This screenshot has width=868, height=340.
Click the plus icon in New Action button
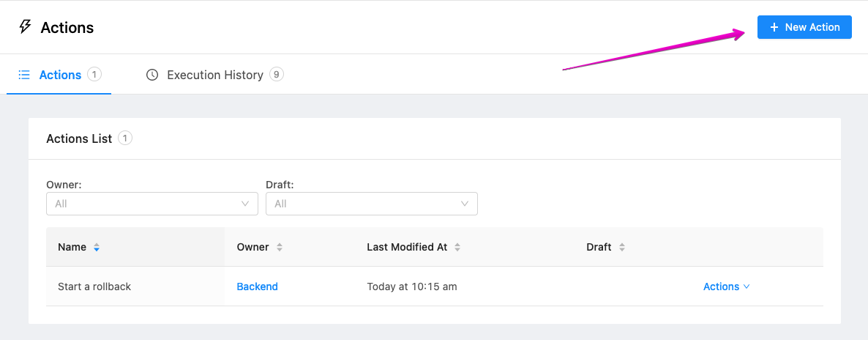[774, 27]
